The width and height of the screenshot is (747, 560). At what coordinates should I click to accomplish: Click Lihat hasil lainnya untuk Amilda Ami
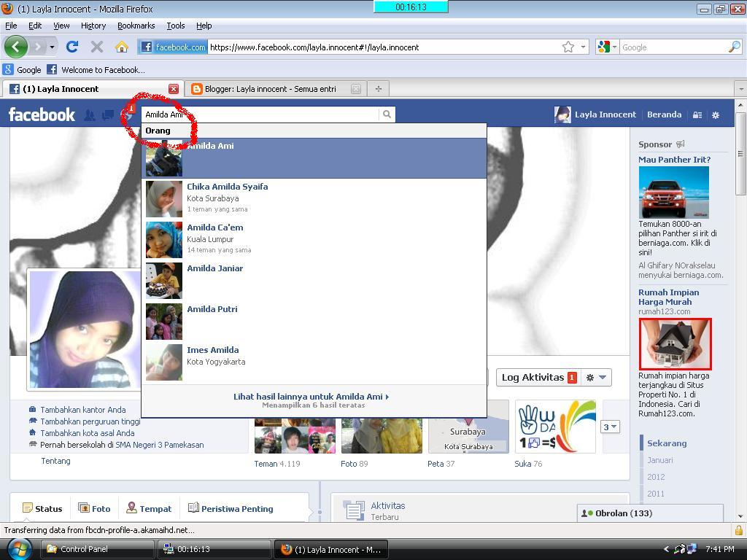311,396
